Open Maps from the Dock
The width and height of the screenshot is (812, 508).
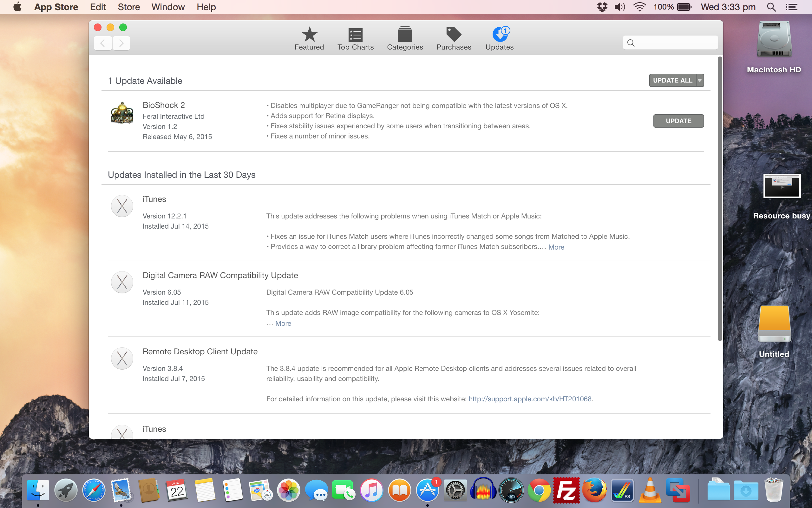260,490
